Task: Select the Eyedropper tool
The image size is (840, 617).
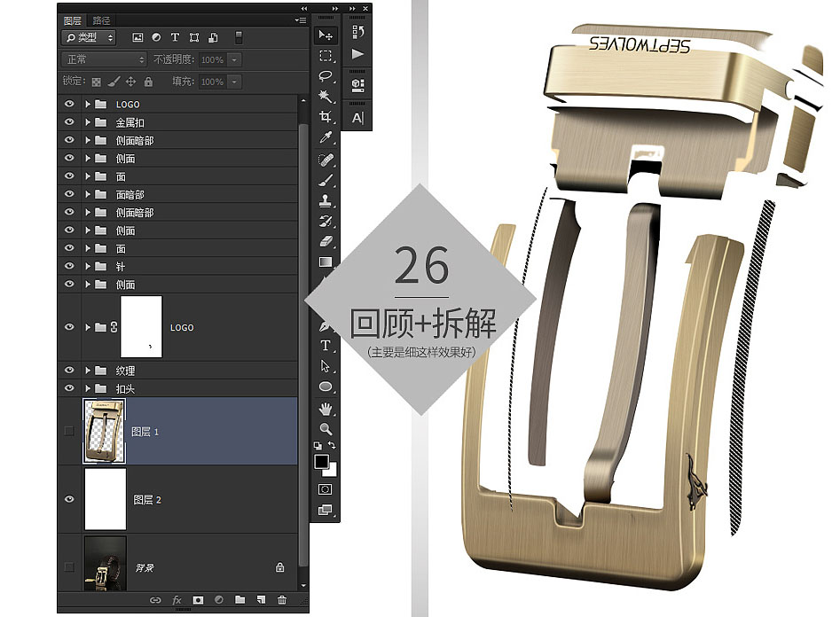Action: 326,137
